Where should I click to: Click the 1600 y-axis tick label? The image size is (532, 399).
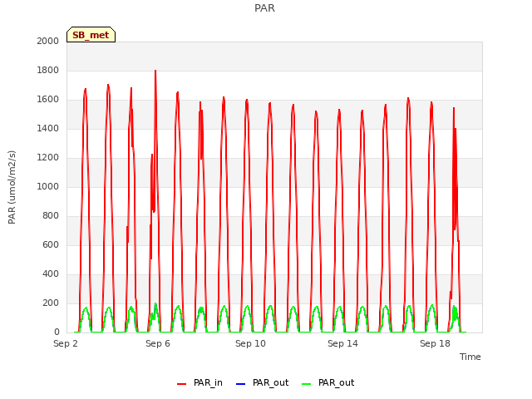coord(48,100)
